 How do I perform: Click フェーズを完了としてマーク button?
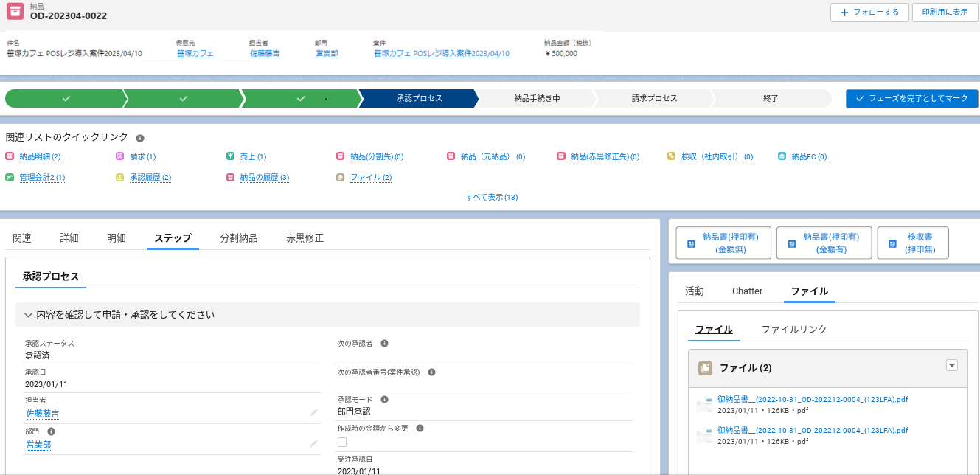pos(912,99)
